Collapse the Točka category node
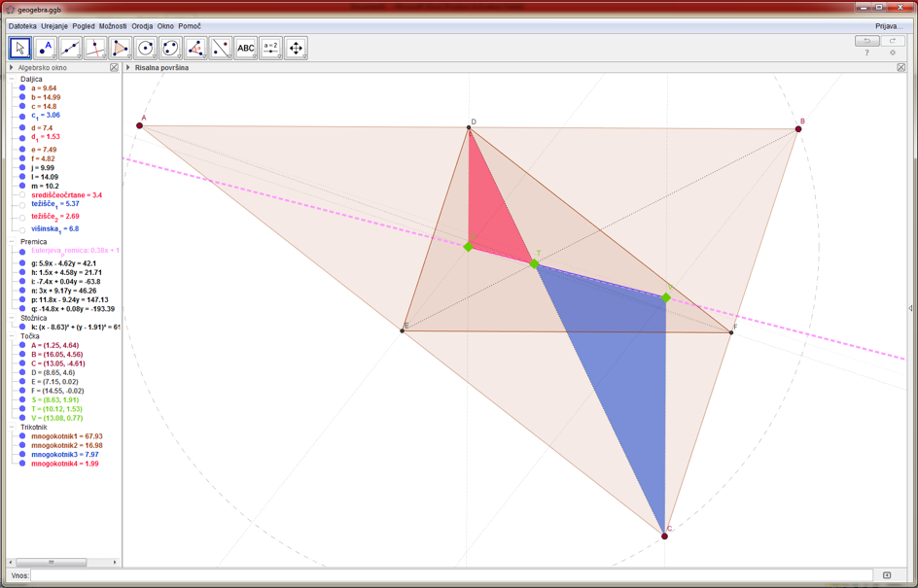This screenshot has height=588, width=918. pyautogui.click(x=13, y=336)
